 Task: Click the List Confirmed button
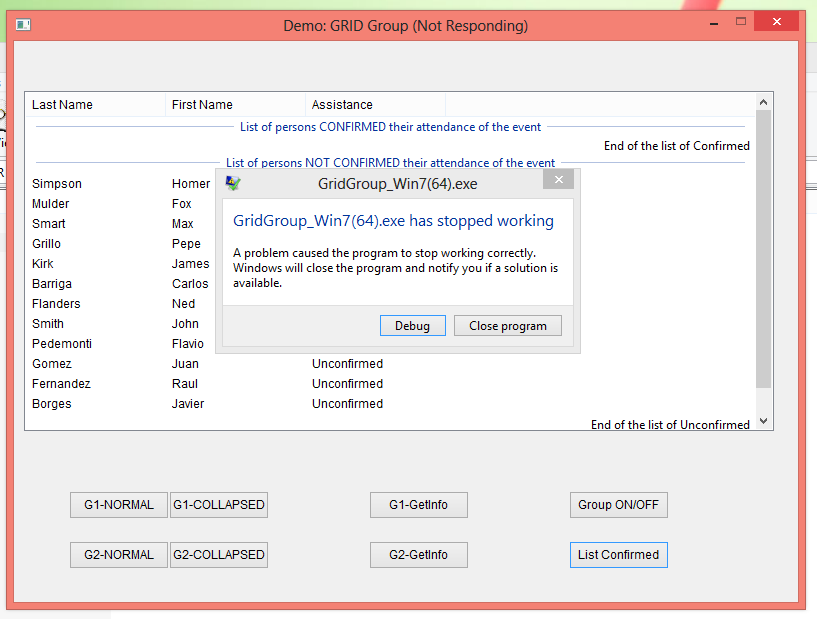[x=619, y=555]
